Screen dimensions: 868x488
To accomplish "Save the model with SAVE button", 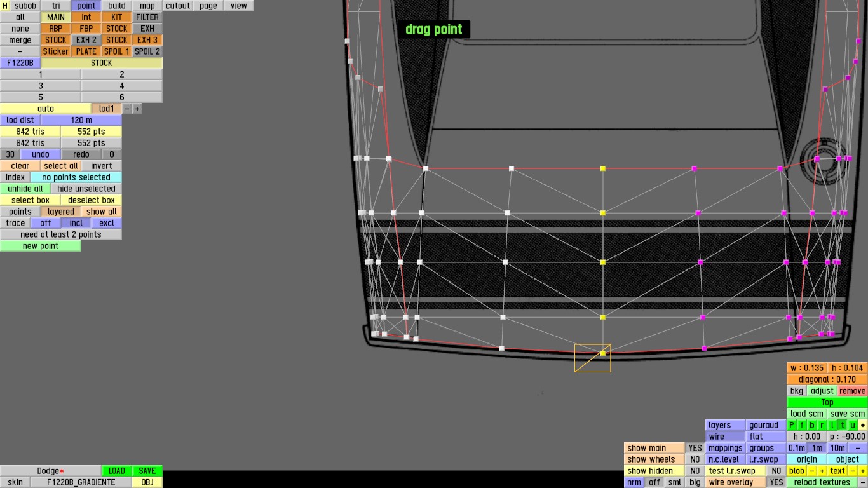I will click(147, 471).
